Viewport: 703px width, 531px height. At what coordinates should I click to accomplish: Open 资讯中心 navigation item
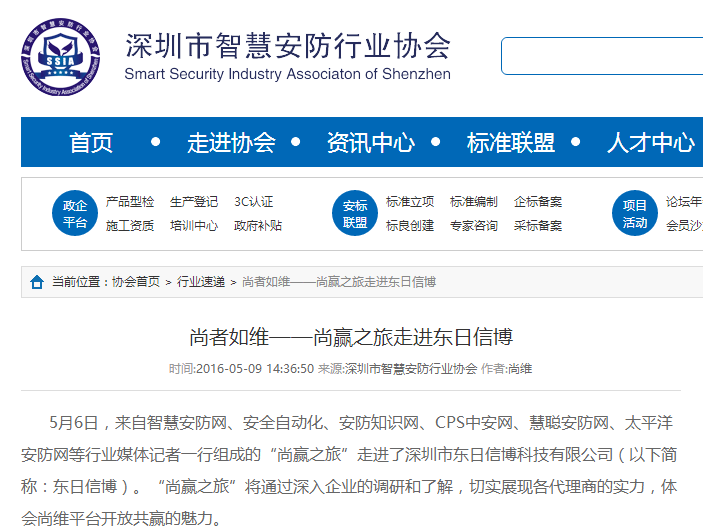coord(370,143)
